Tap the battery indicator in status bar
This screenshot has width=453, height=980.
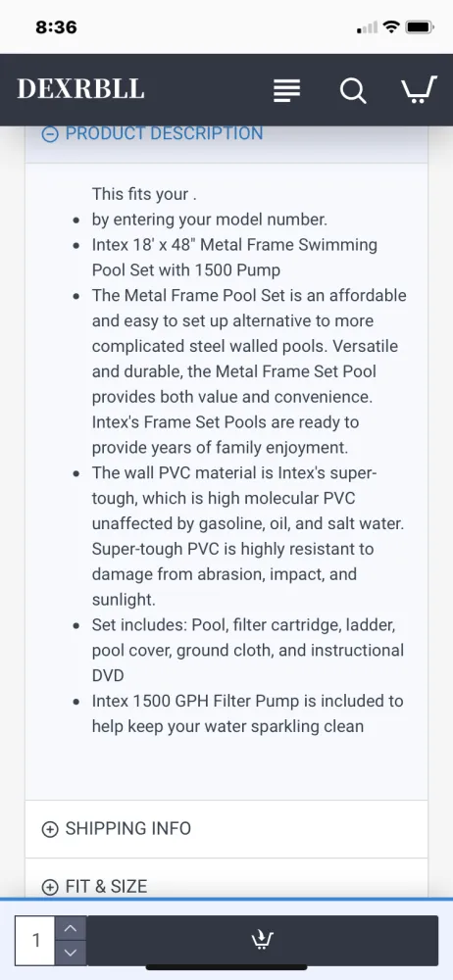tap(420, 26)
